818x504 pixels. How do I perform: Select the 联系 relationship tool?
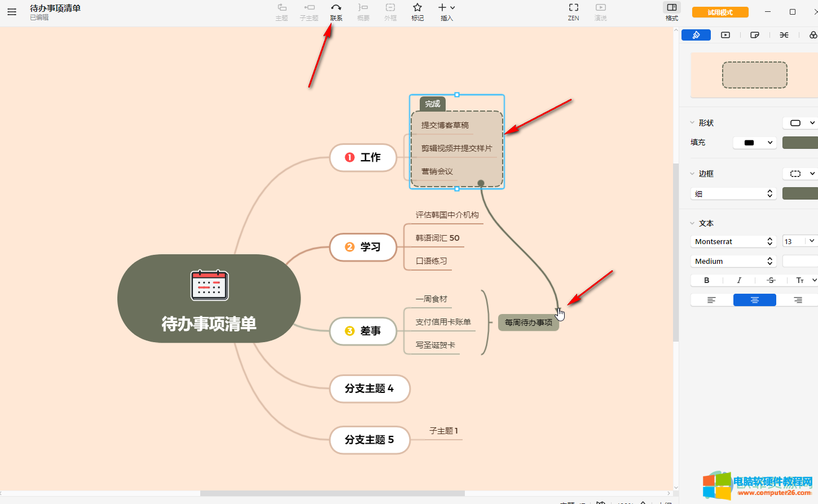point(336,12)
